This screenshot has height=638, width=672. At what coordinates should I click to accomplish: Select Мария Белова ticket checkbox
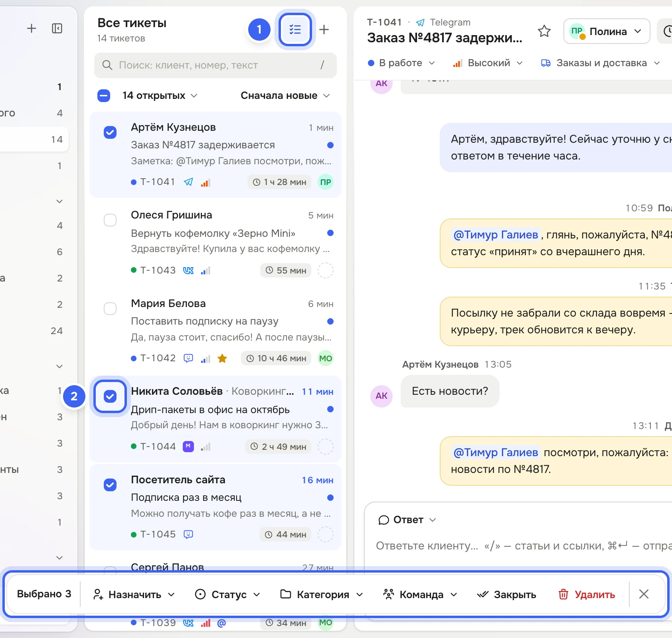tap(110, 309)
